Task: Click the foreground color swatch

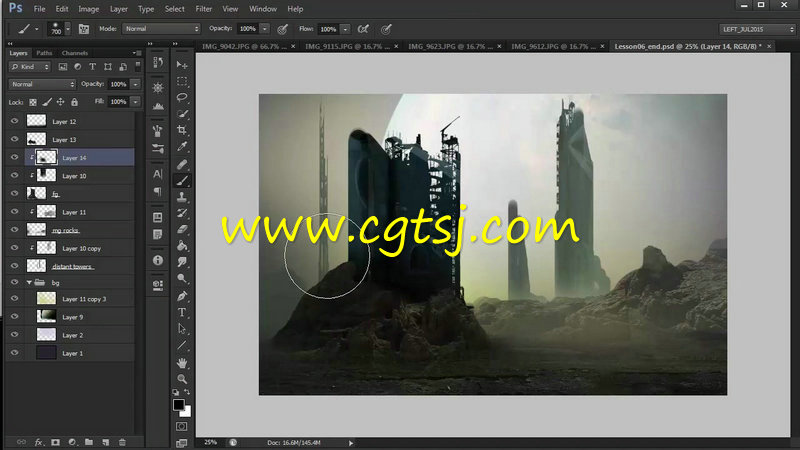Action: point(178,405)
